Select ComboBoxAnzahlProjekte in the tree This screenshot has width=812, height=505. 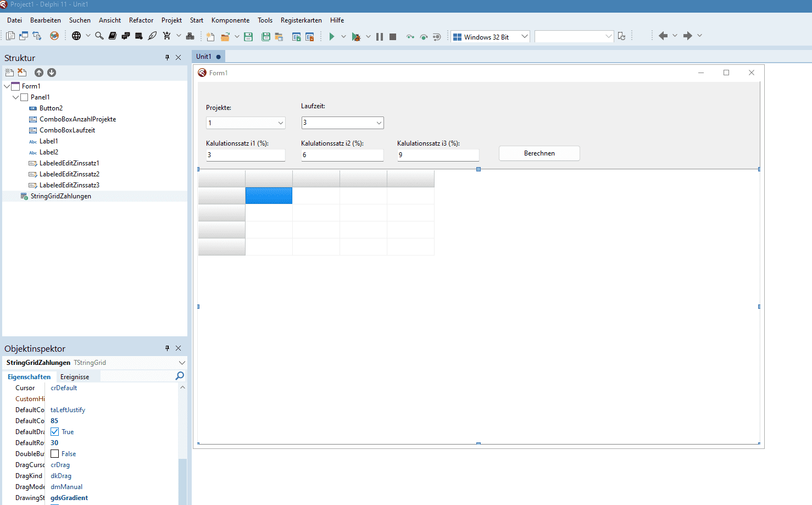(x=77, y=119)
